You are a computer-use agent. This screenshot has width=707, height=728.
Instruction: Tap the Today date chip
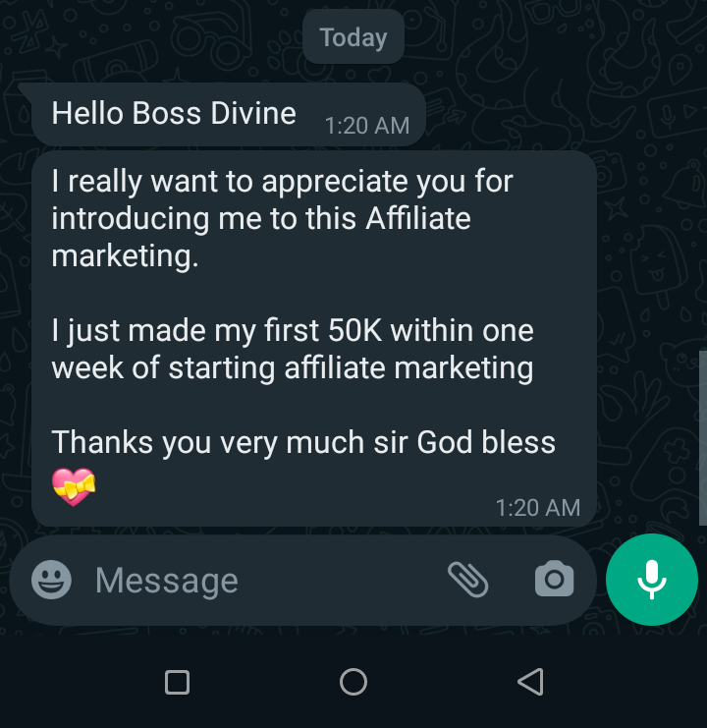click(x=353, y=37)
